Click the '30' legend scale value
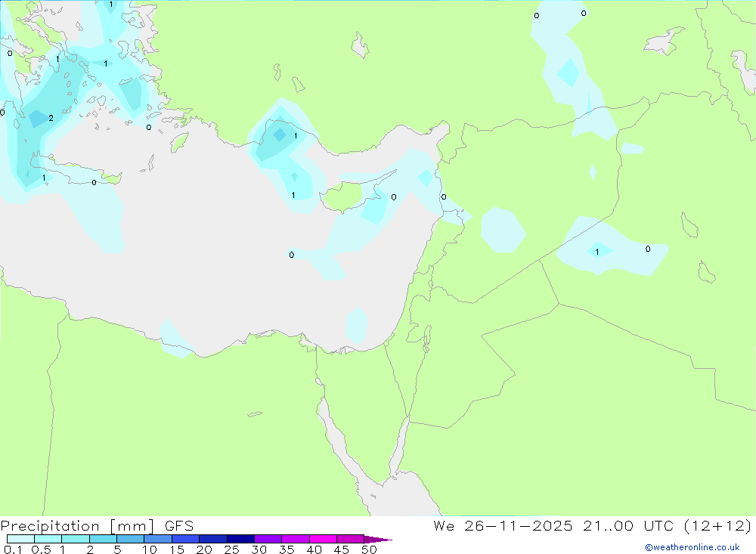 259,549
